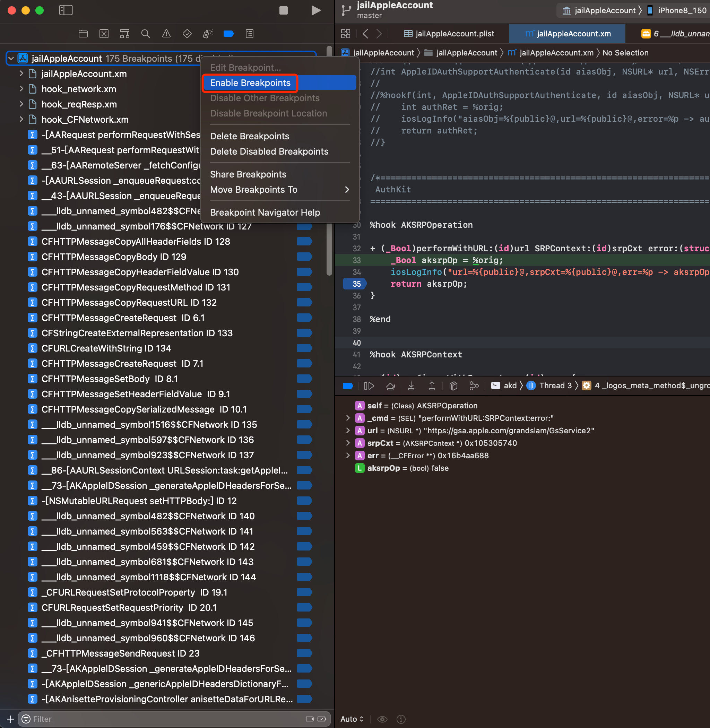
Task: Open Debug Memory Graph
Action: pyautogui.click(x=474, y=385)
